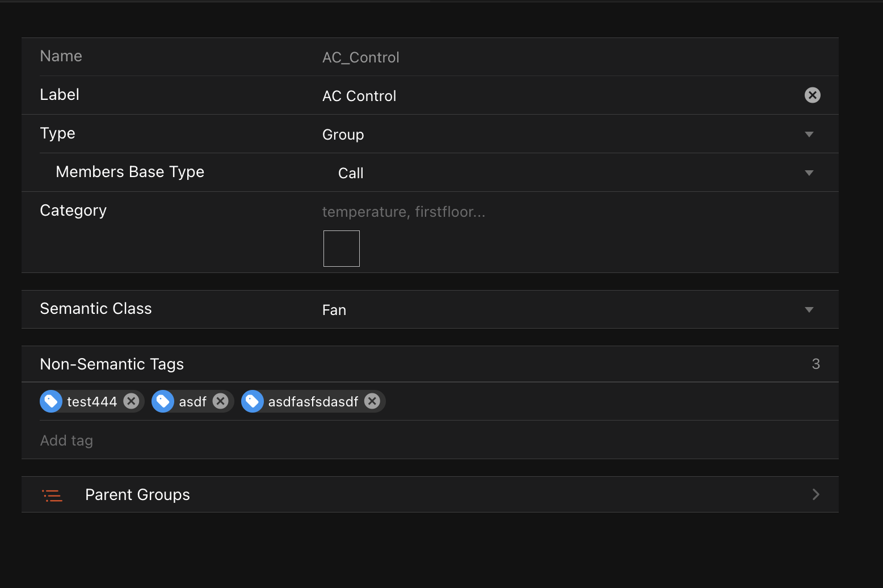
Task: Click the test444 tag chip text
Action: point(92,402)
